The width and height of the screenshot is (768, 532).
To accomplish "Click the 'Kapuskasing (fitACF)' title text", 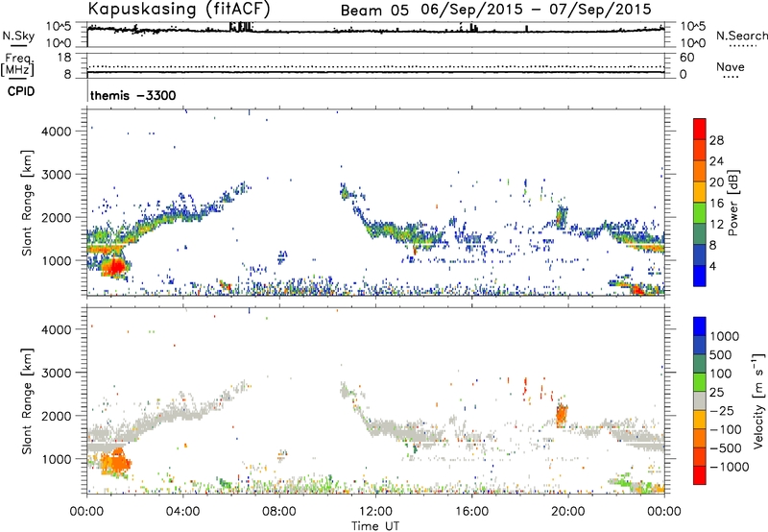I will pyautogui.click(x=179, y=9).
